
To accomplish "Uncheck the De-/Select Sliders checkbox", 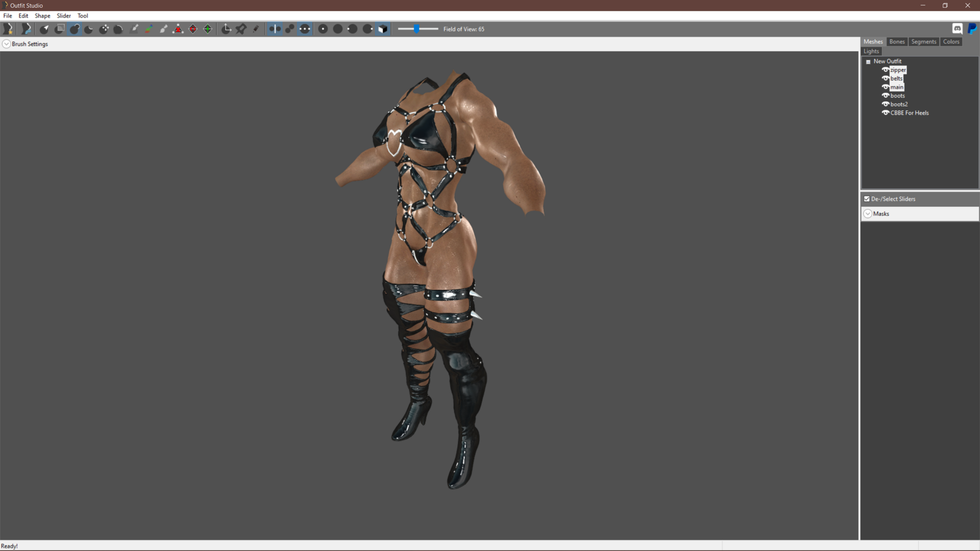I will pyautogui.click(x=867, y=199).
